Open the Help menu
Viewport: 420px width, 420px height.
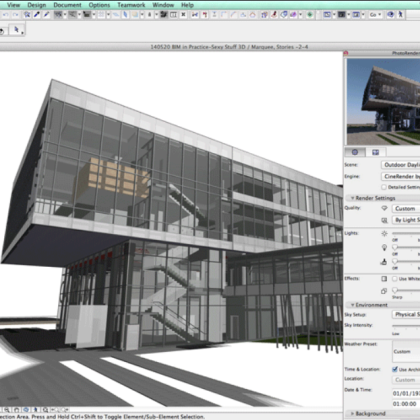click(x=187, y=5)
